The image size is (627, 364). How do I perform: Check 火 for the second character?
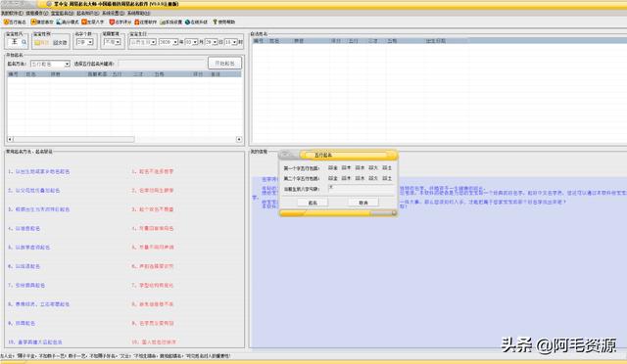[373, 178]
